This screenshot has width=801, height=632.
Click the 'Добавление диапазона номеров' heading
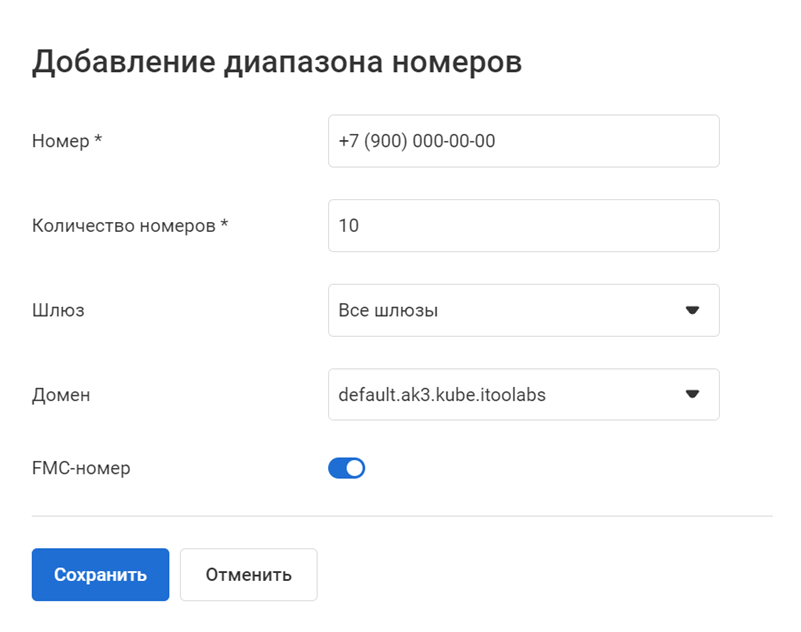click(277, 62)
